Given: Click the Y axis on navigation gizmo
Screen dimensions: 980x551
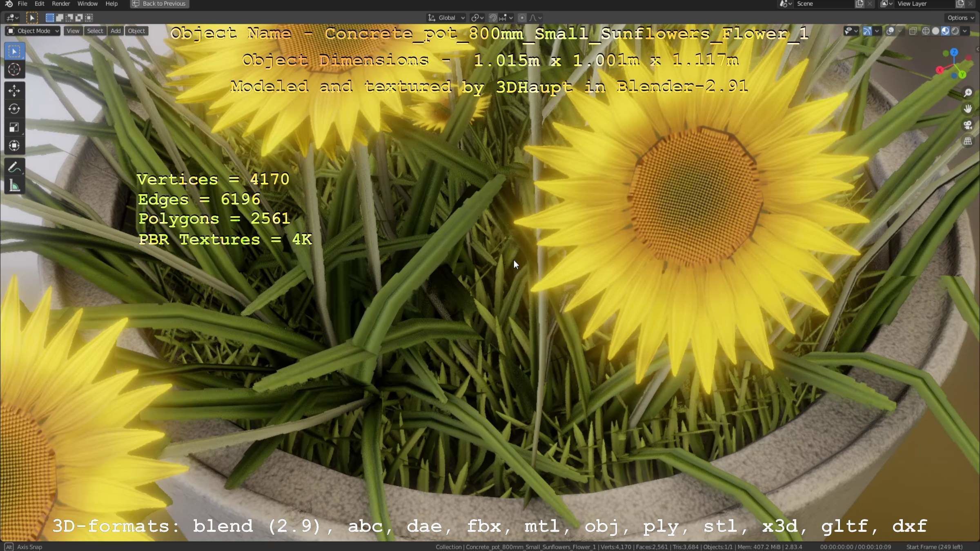Looking at the screenshot, I should [962, 75].
